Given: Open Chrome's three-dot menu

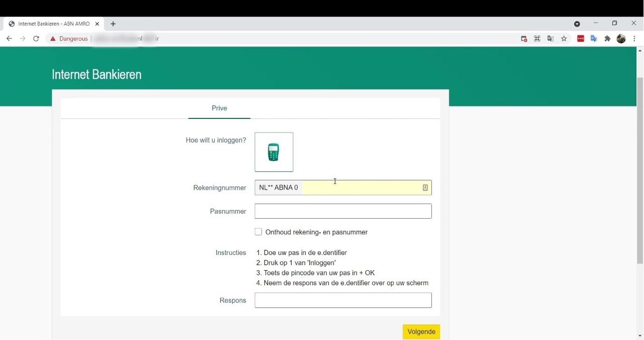Looking at the screenshot, I should [x=635, y=39].
